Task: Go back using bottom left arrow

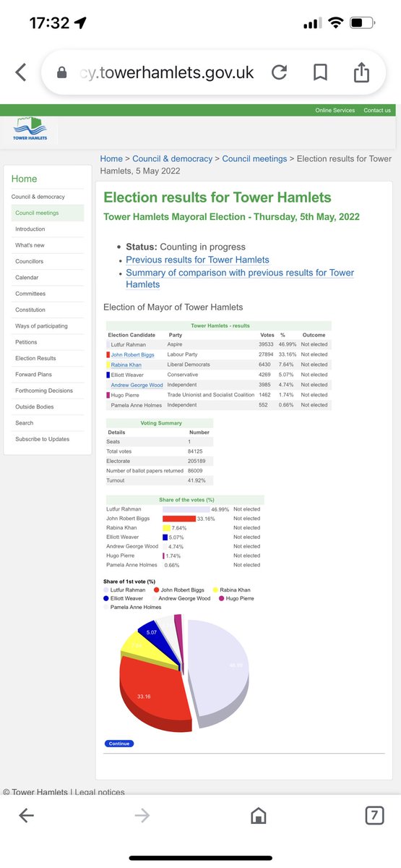Action: point(26,816)
